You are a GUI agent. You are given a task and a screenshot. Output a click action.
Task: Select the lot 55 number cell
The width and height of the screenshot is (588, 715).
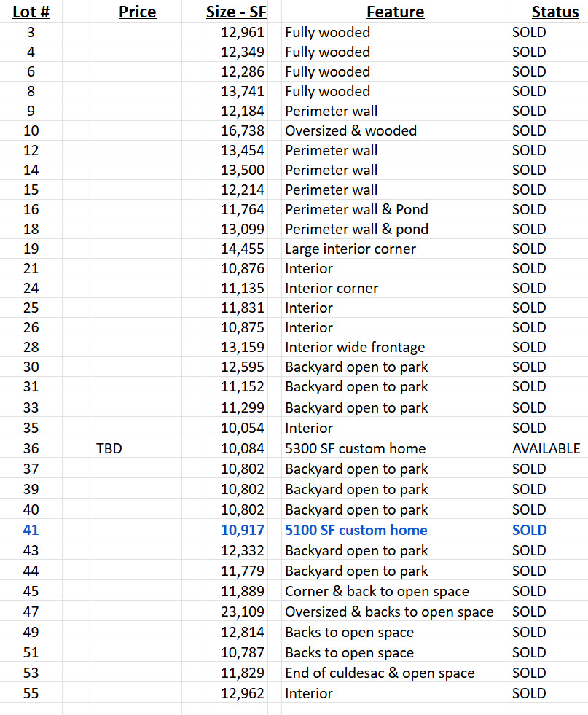click(31, 693)
